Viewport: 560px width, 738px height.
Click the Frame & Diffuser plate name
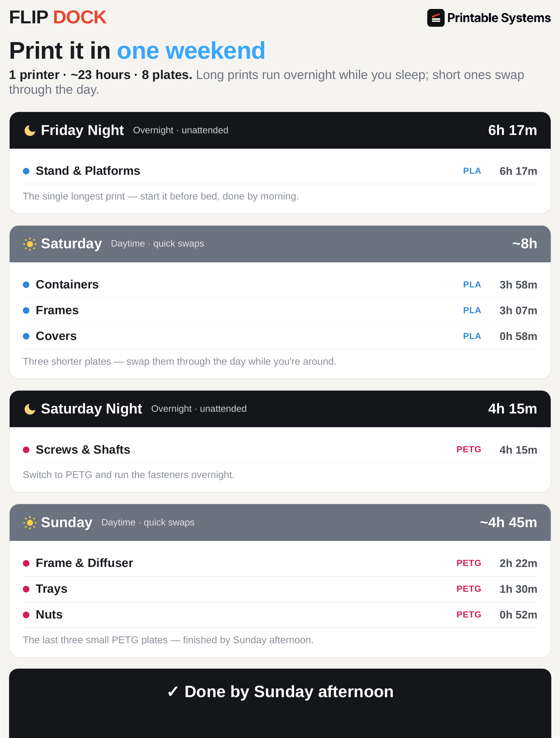click(x=84, y=563)
